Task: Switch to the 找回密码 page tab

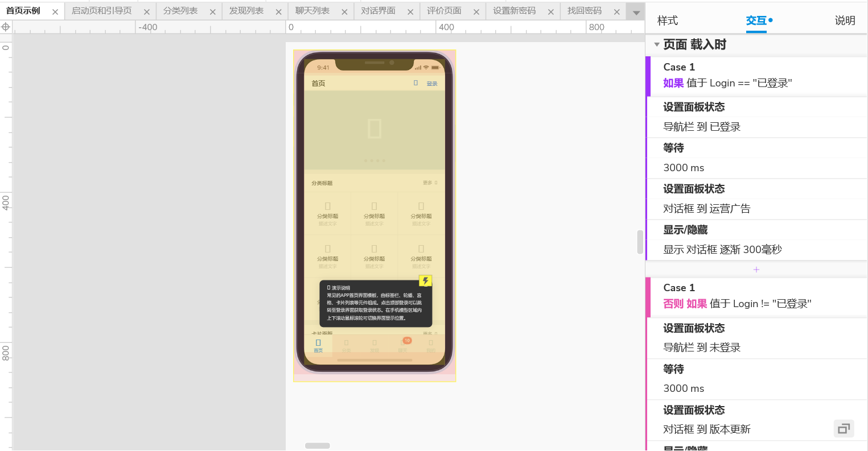Action: tap(585, 11)
